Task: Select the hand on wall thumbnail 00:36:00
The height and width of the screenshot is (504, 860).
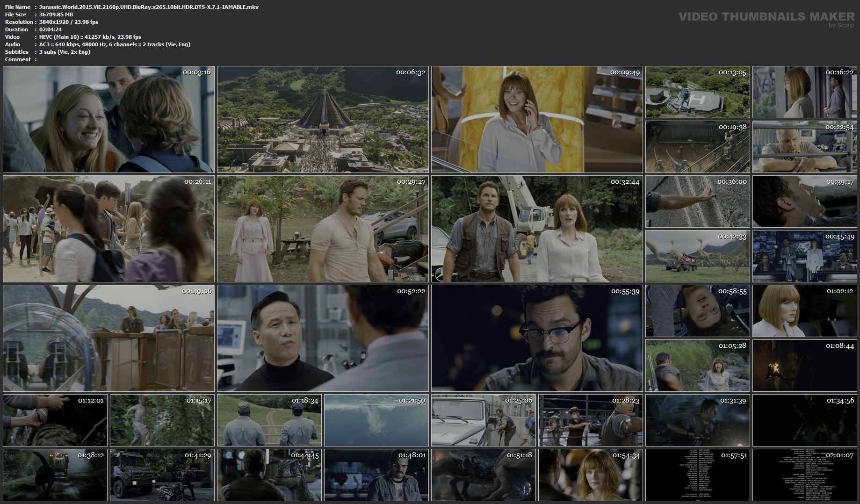Action: (698, 202)
